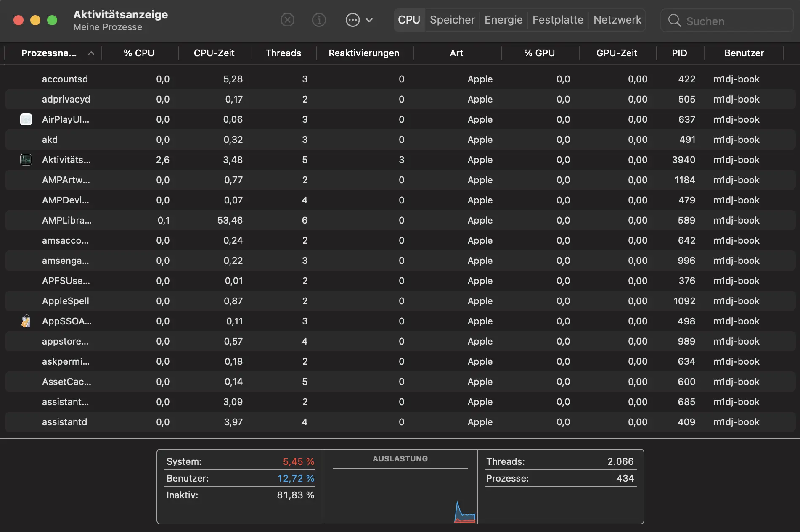
Task: Click the AppSSOA process icon
Action: (26, 321)
